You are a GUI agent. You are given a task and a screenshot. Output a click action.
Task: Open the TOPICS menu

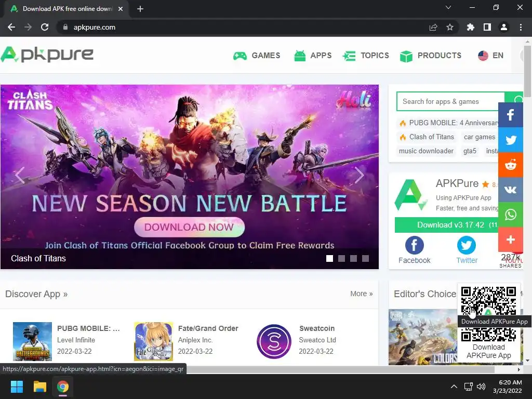[x=366, y=56]
